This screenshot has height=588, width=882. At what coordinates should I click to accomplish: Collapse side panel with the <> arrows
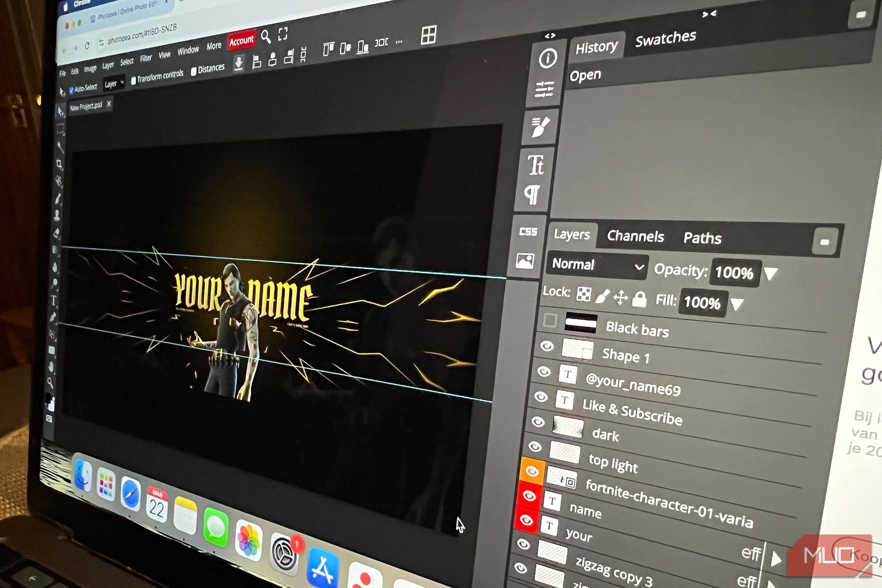(x=550, y=36)
